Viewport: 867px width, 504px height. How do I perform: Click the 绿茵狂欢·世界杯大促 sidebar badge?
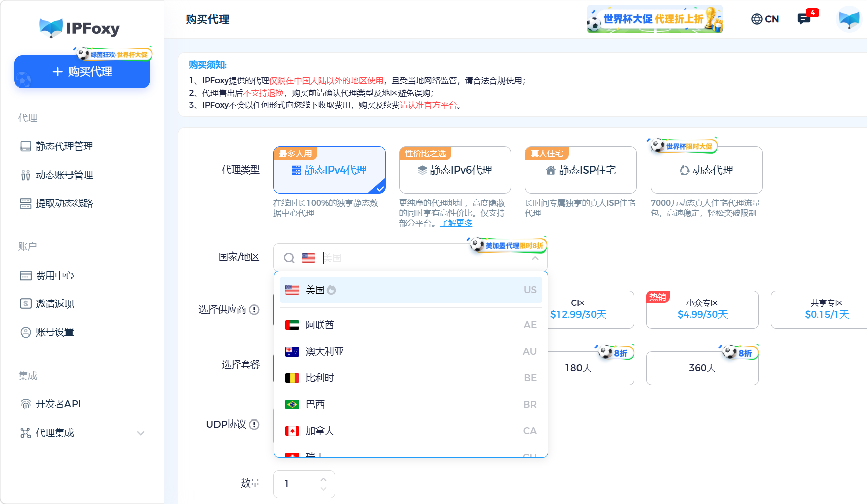coord(113,54)
